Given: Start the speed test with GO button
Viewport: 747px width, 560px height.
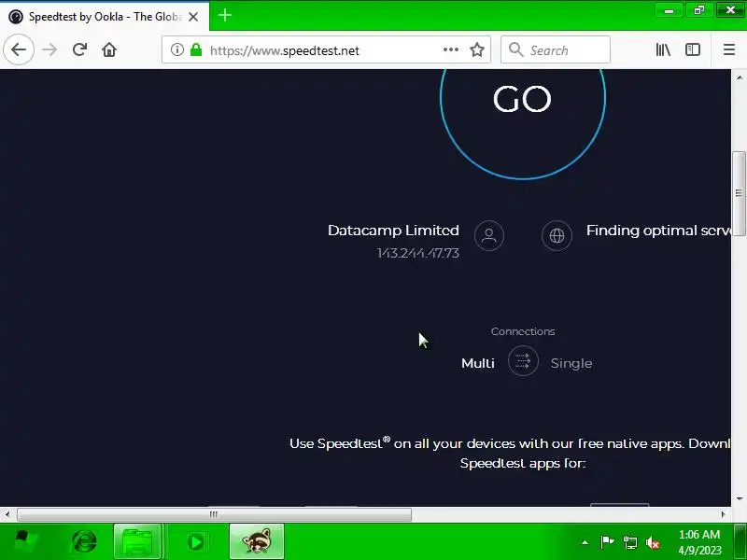Looking at the screenshot, I should [523, 98].
